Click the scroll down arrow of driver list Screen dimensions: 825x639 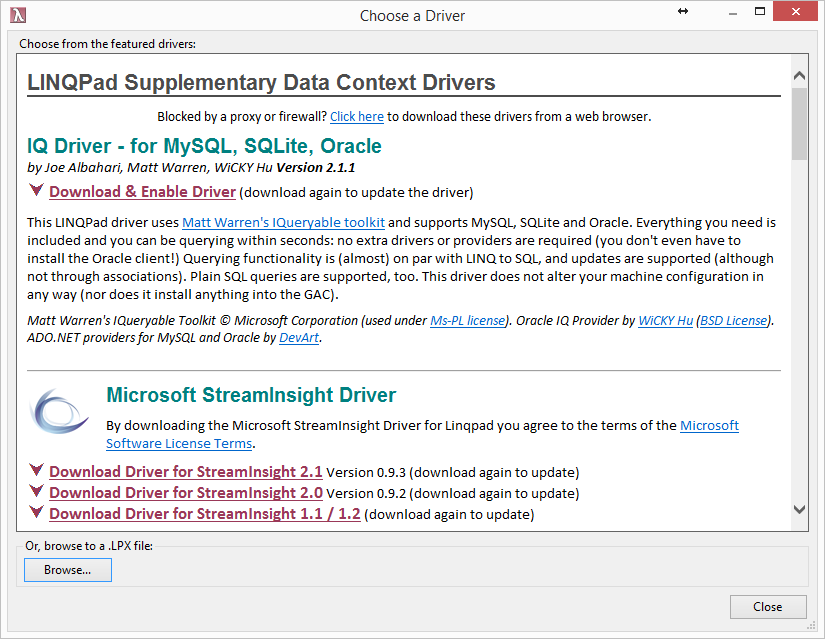coord(799,509)
